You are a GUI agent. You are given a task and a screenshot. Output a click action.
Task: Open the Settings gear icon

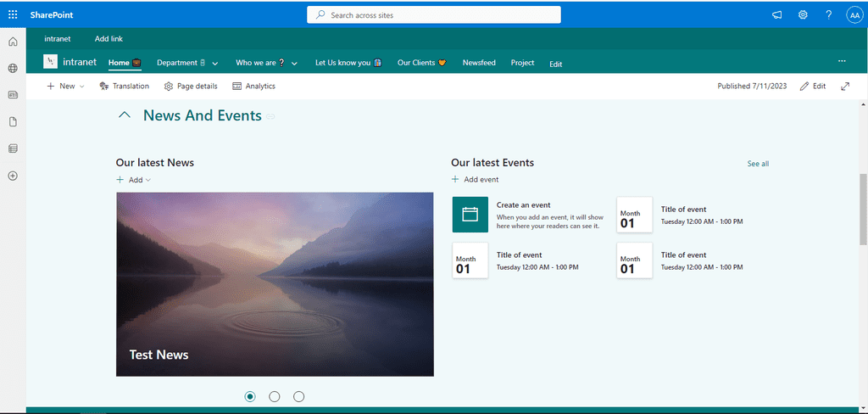coord(803,15)
